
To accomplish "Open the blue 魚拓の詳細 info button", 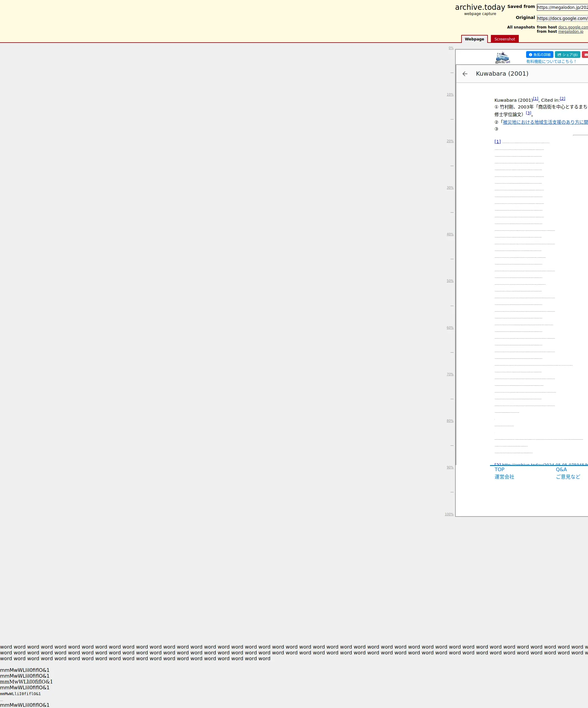I will pyautogui.click(x=539, y=55).
